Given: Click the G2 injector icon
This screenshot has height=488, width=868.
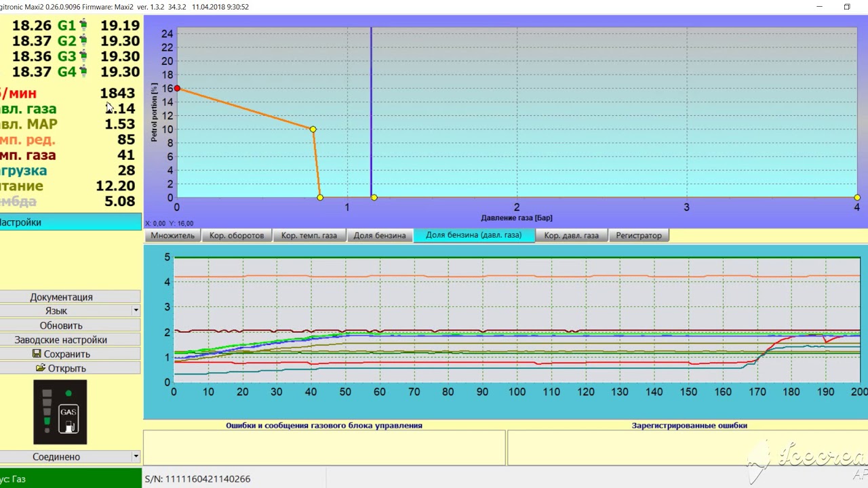Looking at the screenshot, I should [83, 41].
